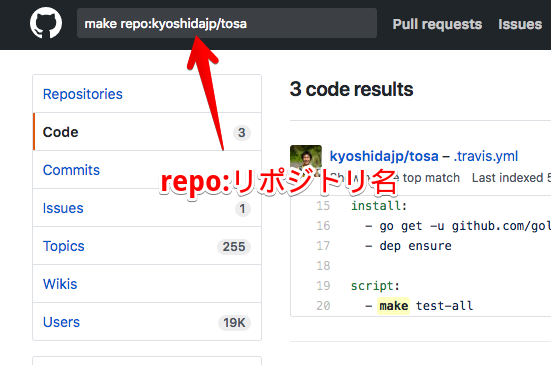This screenshot has height=365, width=551.
Task: Click line number 20 in the snippet
Action: click(x=323, y=306)
